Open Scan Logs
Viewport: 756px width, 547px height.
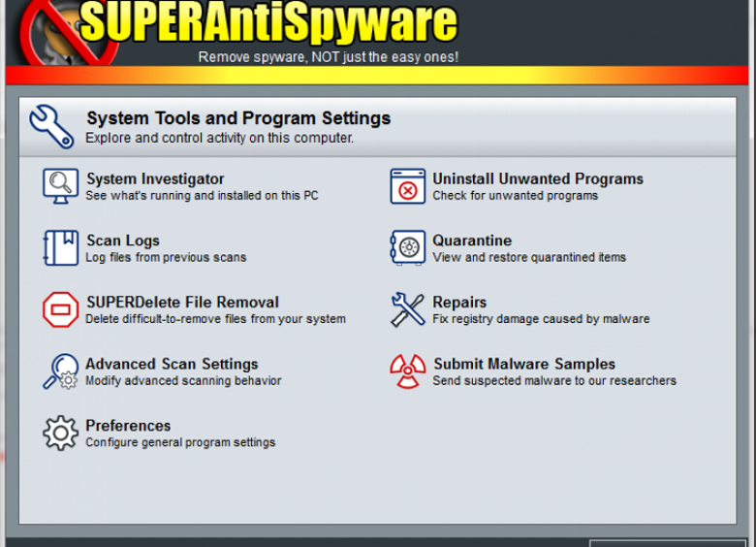click(123, 241)
